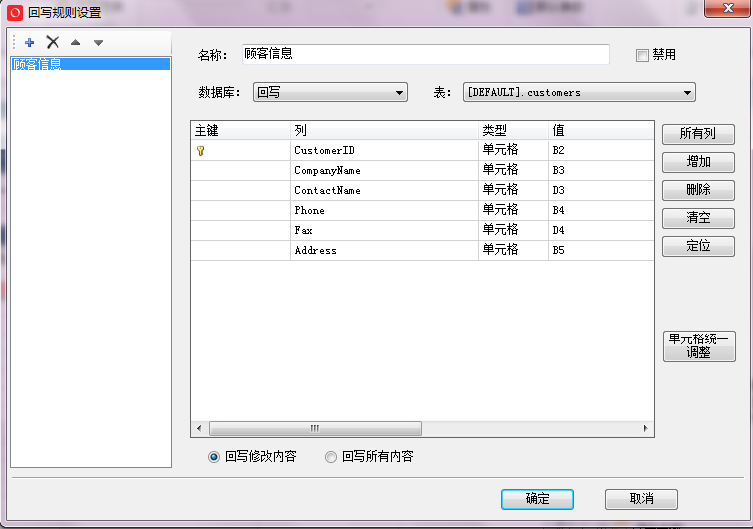Image resolution: width=753 pixels, height=529 pixels.
Task: Tick the 禁用 checkbox
Action: pyautogui.click(x=642, y=55)
